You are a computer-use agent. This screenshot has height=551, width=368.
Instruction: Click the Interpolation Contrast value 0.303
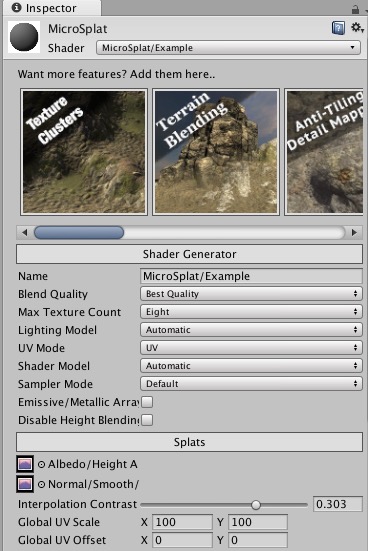coord(338,504)
